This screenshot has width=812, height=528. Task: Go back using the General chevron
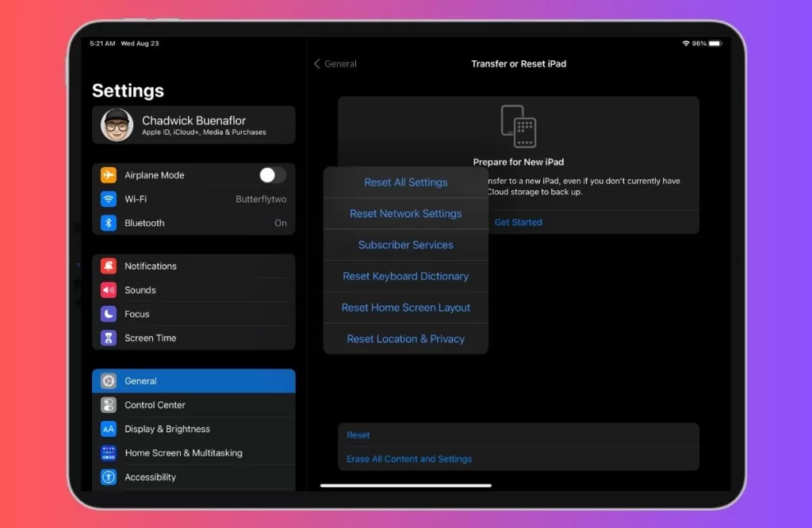point(317,63)
